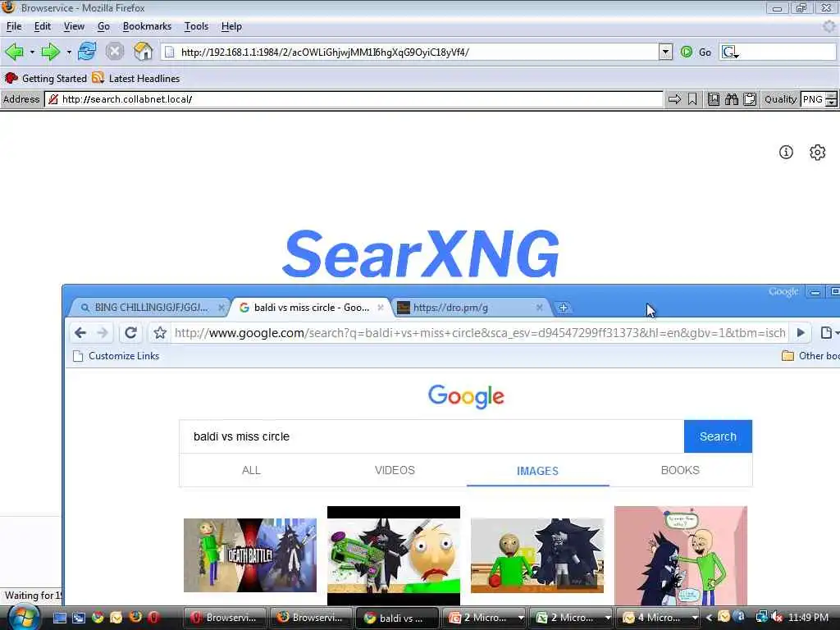Close the baldi vs miss circle tab

[x=381, y=308]
